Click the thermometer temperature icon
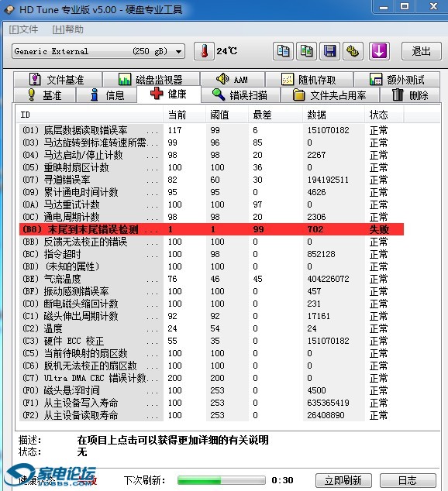Viewport: 448px width, 491px height. pos(204,51)
